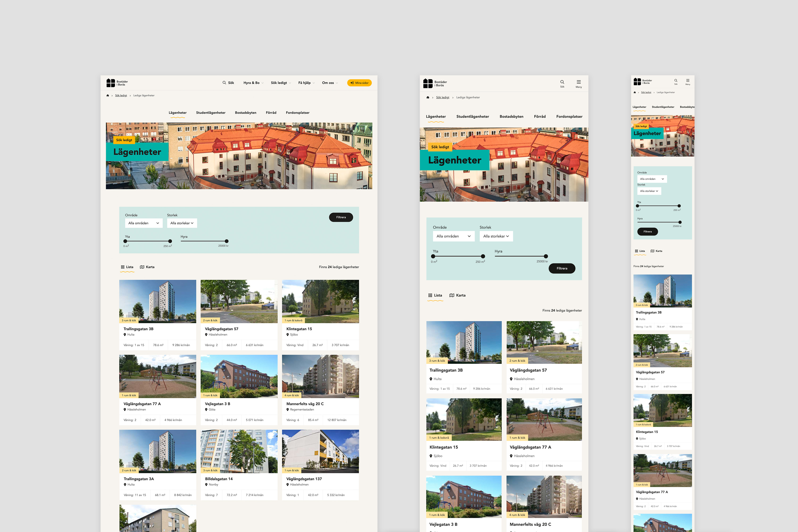Tap the home breadcrumb icon in mobile layout

point(635,93)
